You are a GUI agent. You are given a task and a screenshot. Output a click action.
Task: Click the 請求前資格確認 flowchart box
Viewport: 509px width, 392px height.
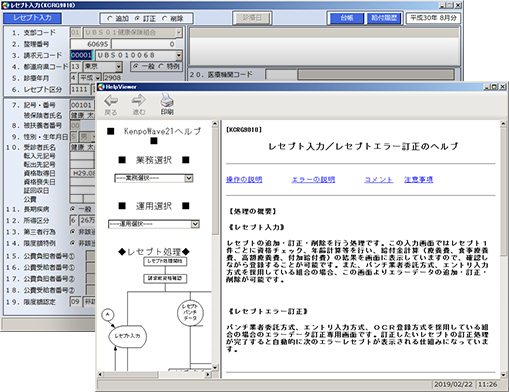(x=165, y=278)
